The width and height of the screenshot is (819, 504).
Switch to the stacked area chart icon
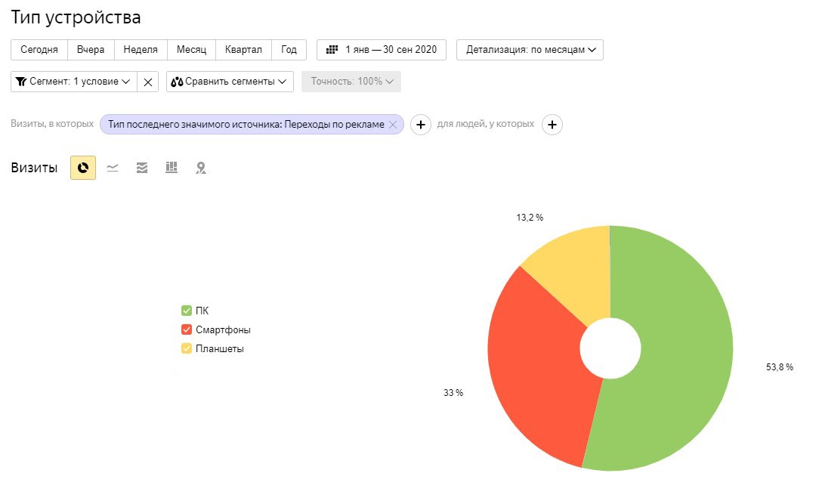point(142,168)
